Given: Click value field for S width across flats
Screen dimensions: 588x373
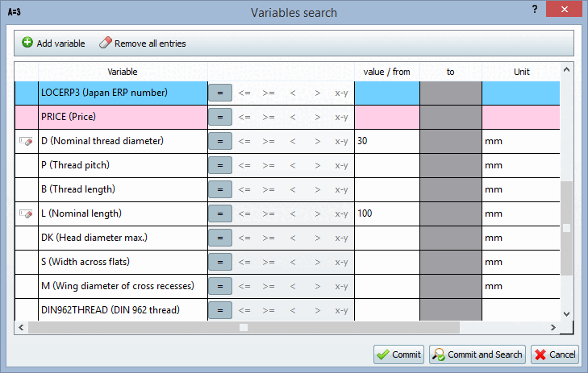Looking at the screenshot, I should point(386,262).
